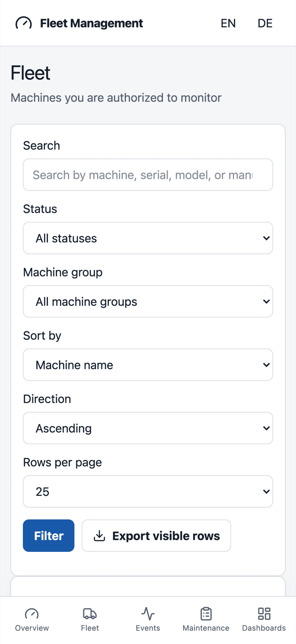Image resolution: width=296 pixels, height=644 pixels.
Task: Click the Status field label
Action: pyautogui.click(x=40, y=209)
